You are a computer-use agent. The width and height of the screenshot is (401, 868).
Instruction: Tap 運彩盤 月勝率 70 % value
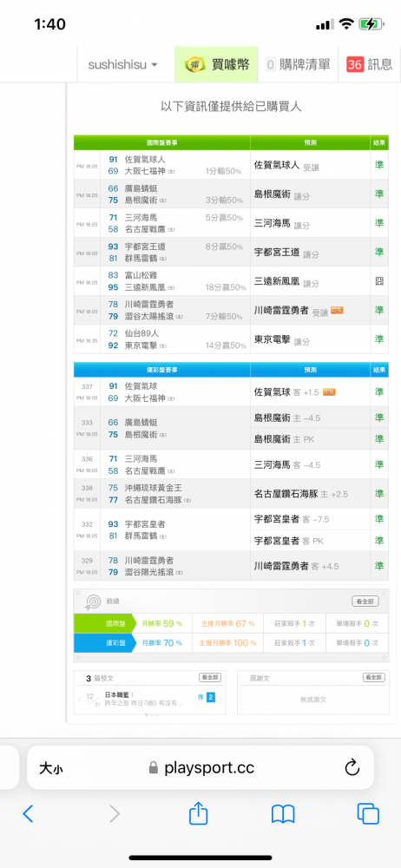162,642
